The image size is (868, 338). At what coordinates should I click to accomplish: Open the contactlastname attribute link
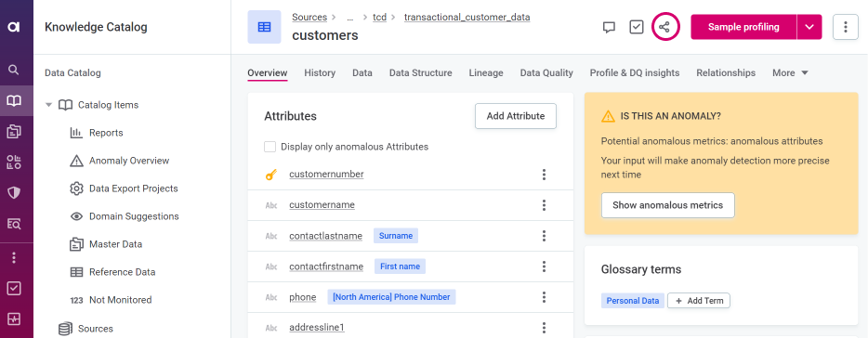325,236
